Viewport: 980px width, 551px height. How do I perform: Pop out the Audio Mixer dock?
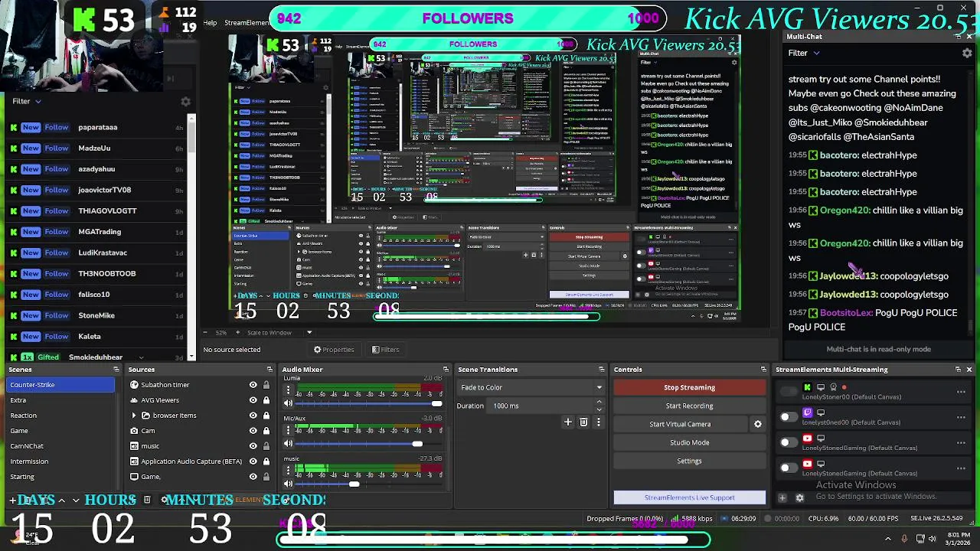pos(445,370)
